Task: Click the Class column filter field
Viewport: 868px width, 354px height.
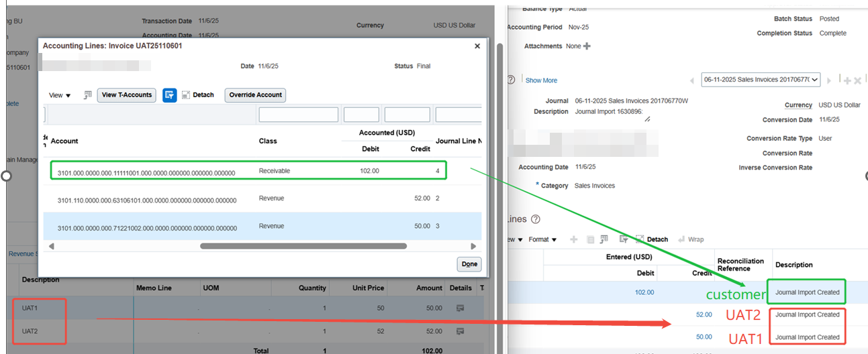Action: click(298, 115)
